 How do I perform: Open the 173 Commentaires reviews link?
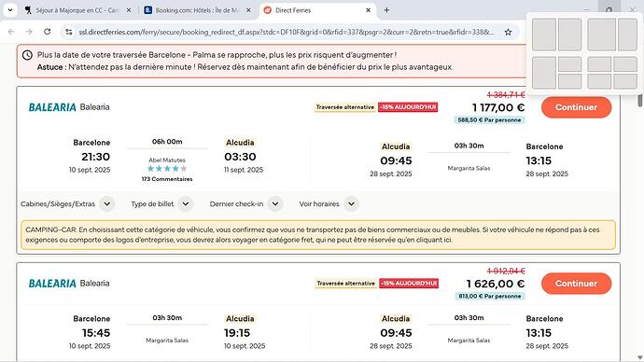coord(167,179)
